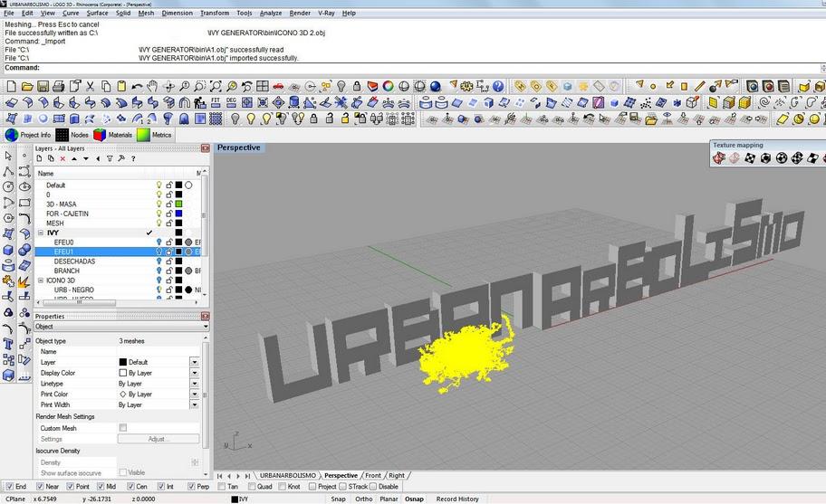Collapse the IVY layer group
The height and width of the screenshot is (504, 826).
41,233
